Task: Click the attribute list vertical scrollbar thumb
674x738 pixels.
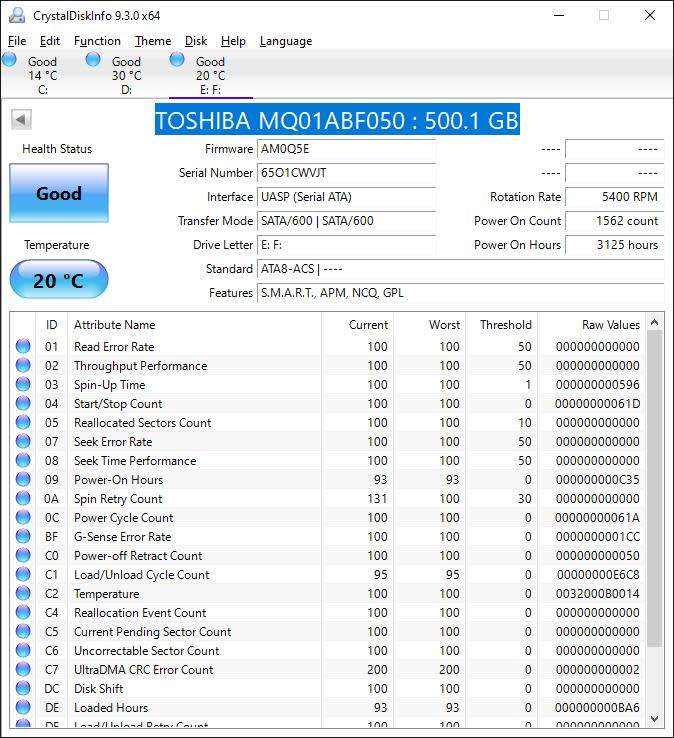Action: coord(654,489)
